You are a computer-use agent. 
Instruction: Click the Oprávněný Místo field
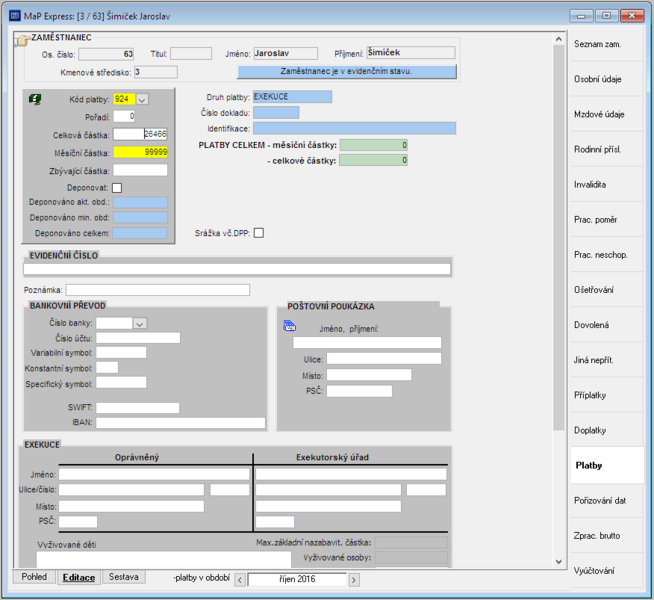point(131,507)
